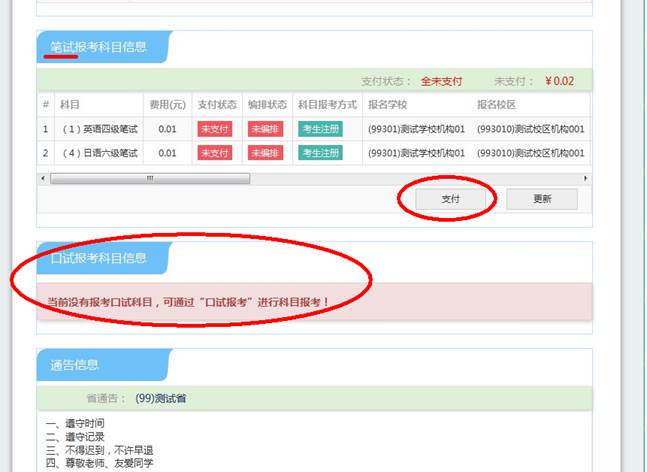Click 未编排 badge in row 1
Screen dimensions: 647x472
[x=265, y=129]
